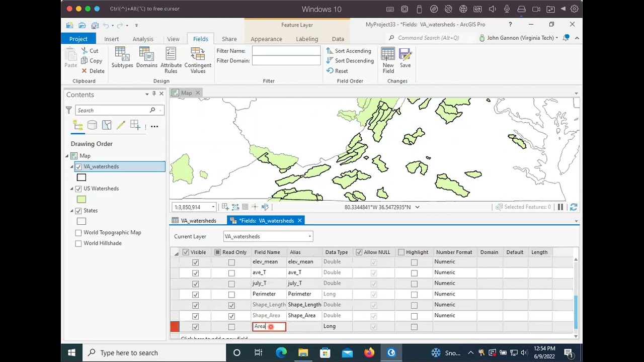Select US Watersheds green symbol swatch
644x362 pixels.
[x=82, y=200]
